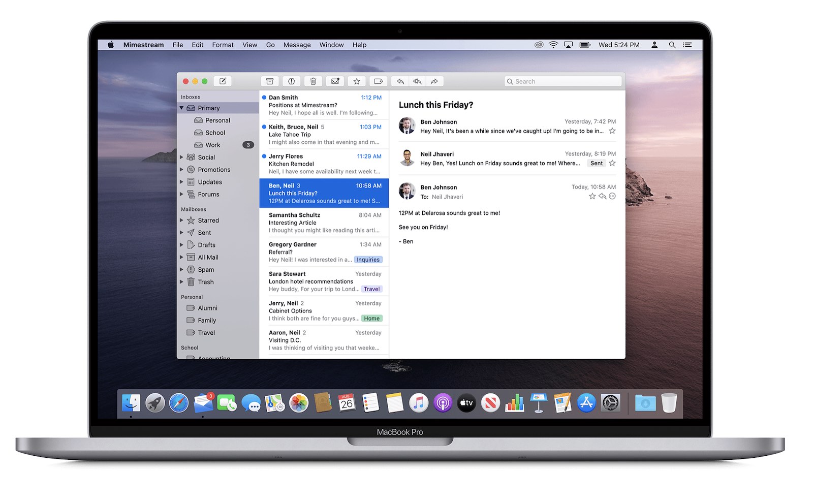Click the Home label on Cabinet Options email
The image size is (813, 504).
[x=371, y=319]
